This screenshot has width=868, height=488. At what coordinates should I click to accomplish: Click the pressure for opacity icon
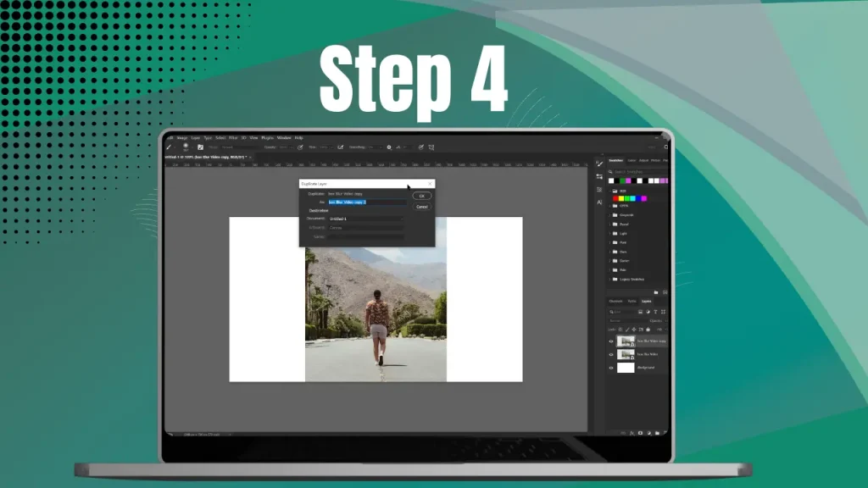click(x=300, y=147)
